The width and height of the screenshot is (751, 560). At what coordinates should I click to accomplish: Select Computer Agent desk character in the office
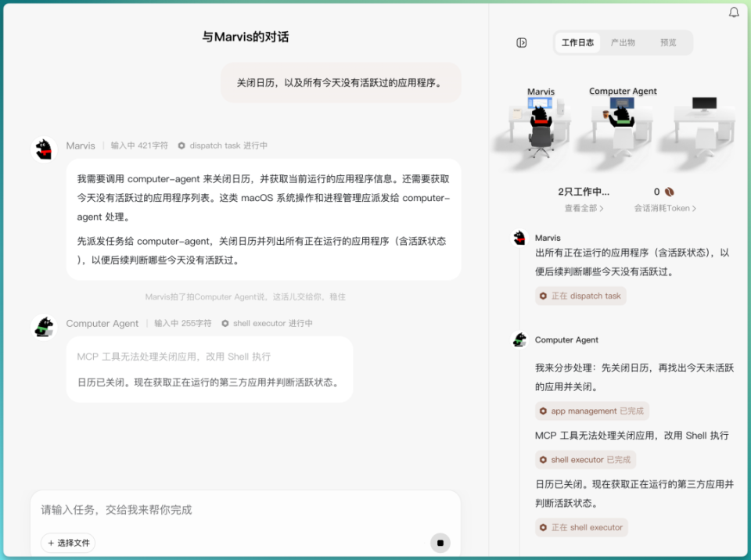coord(622,115)
